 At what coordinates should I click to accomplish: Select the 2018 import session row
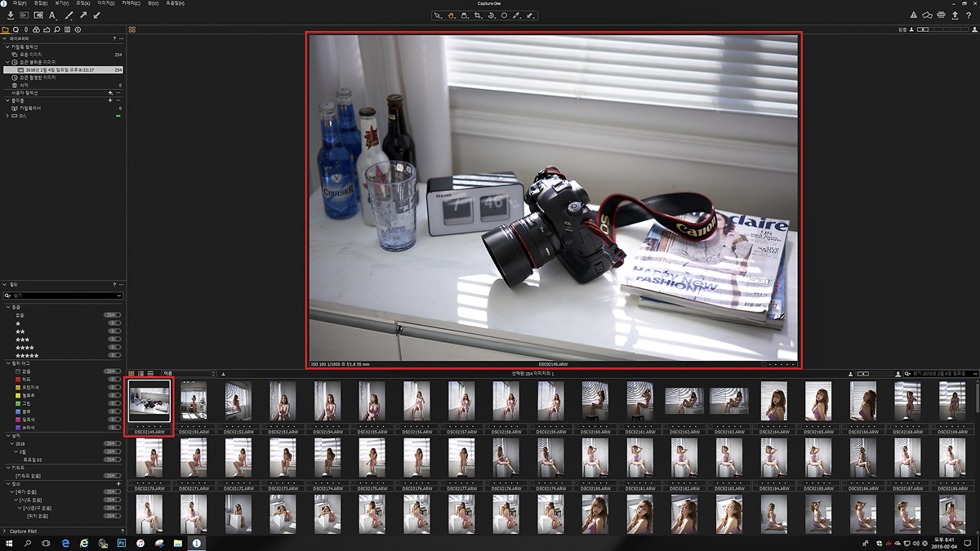click(x=64, y=69)
